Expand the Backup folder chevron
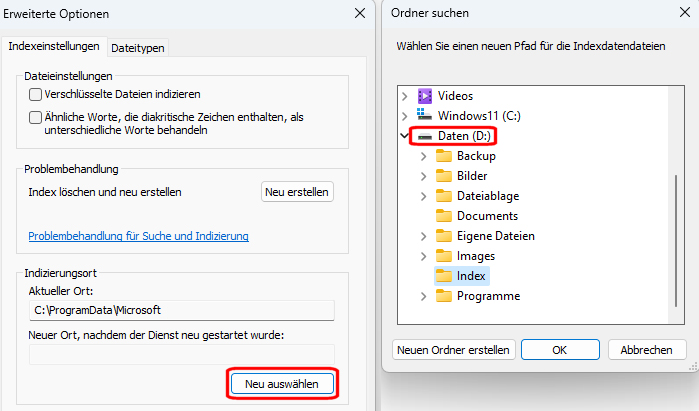699x411 pixels. [424, 156]
